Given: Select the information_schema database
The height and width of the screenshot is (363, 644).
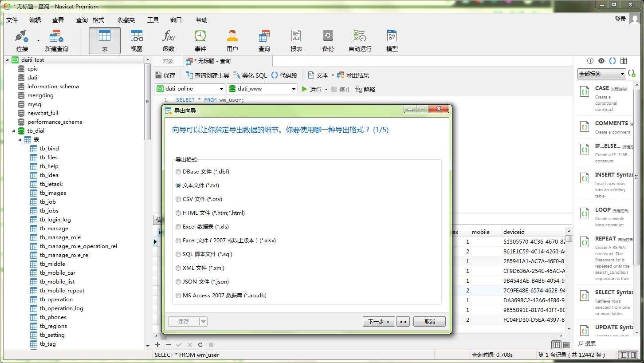Looking at the screenshot, I should tap(53, 87).
